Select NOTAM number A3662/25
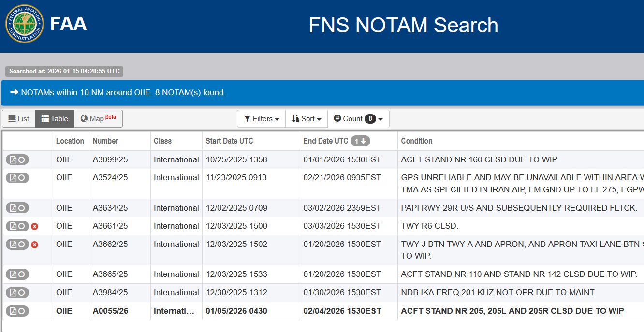This screenshot has width=644, height=332. coord(110,245)
